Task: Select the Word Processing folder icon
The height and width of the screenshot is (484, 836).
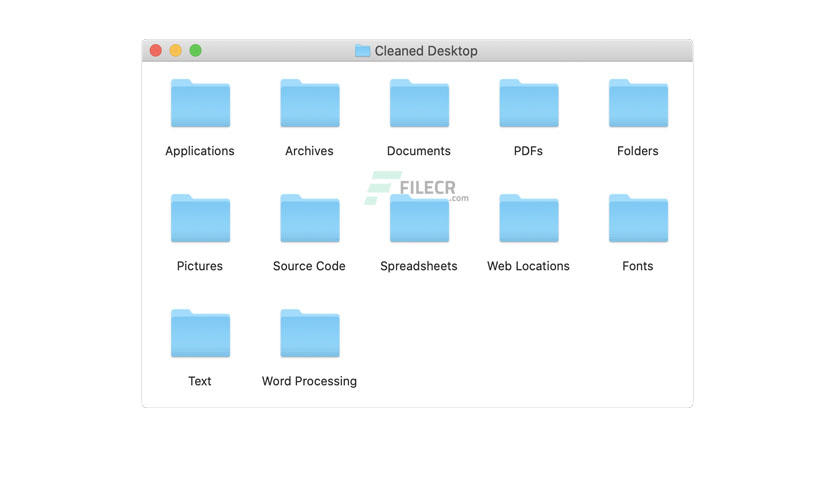Action: point(310,334)
